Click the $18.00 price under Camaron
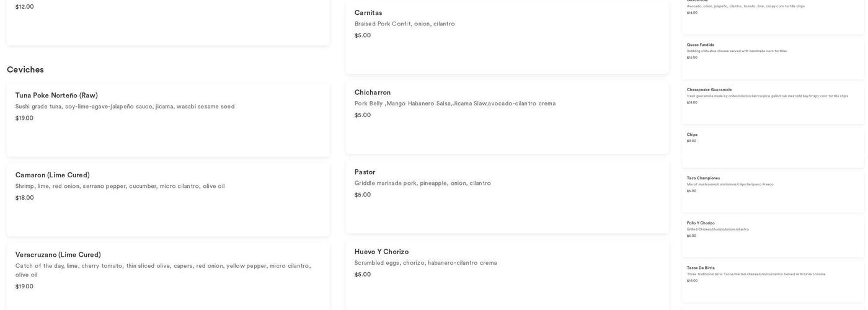Screen dimensions: 868x310 point(25,198)
